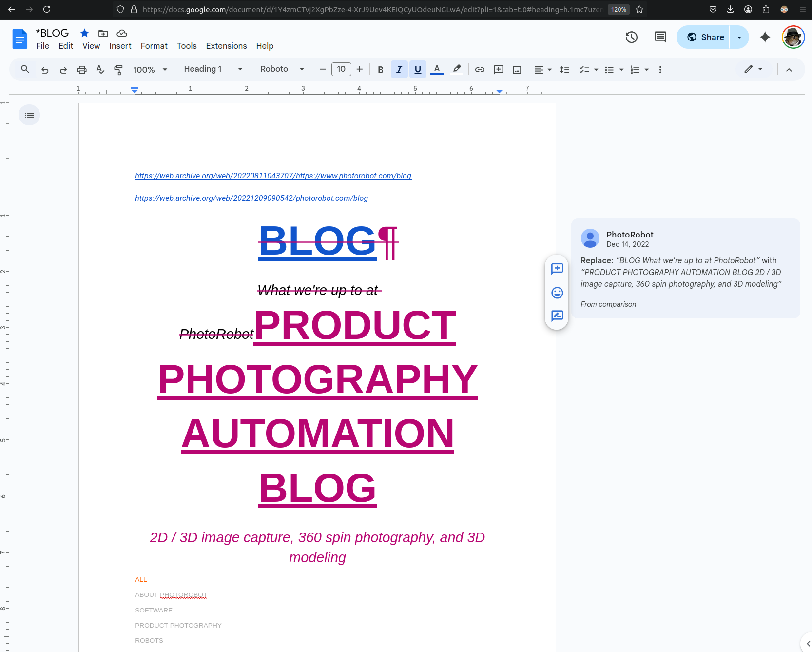Increase the font size with plus

click(360, 70)
